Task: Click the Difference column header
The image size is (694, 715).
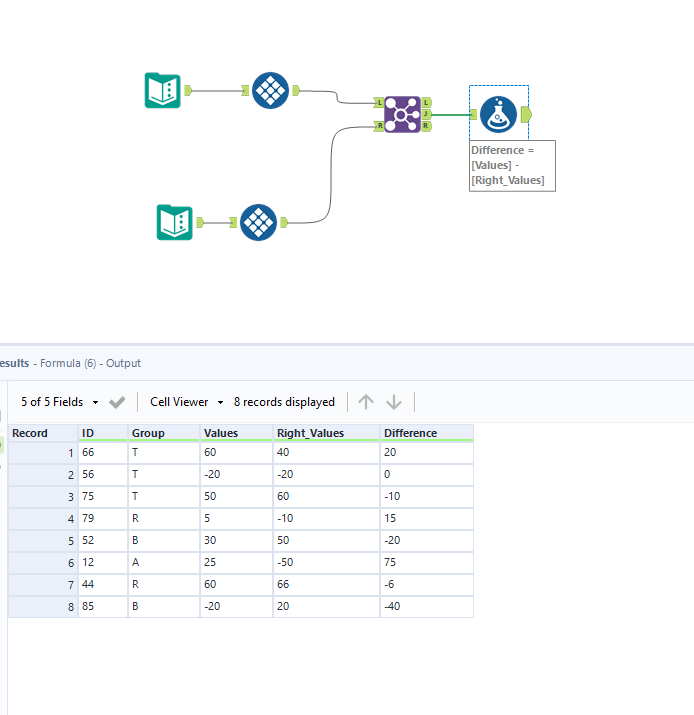Action: [427, 433]
